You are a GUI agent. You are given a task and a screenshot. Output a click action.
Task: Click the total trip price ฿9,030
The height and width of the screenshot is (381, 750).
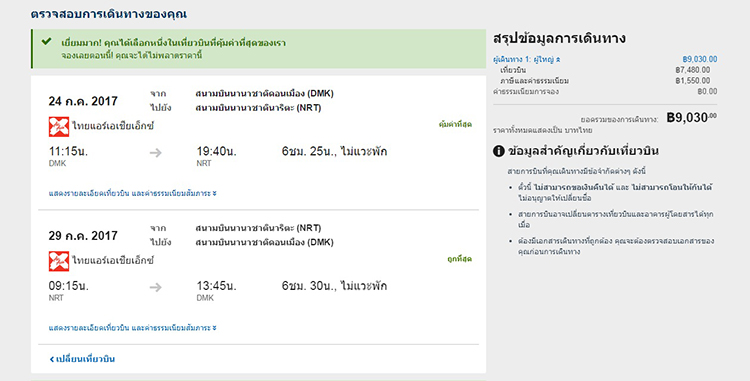pos(692,118)
